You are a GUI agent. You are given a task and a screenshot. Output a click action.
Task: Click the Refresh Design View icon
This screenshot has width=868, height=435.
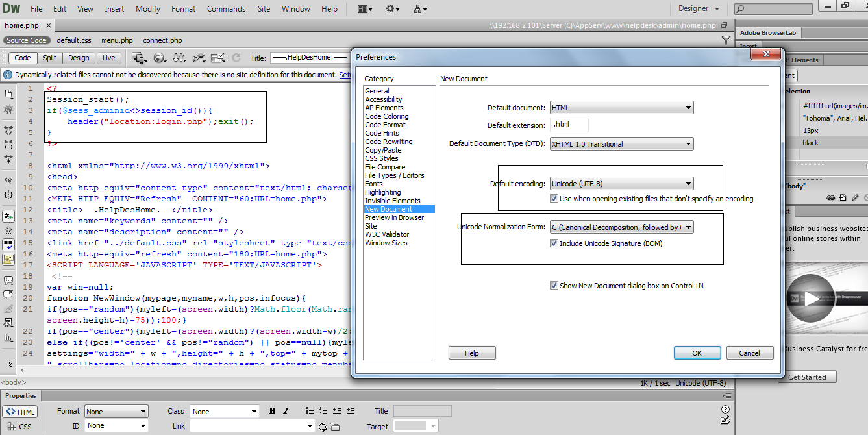236,58
